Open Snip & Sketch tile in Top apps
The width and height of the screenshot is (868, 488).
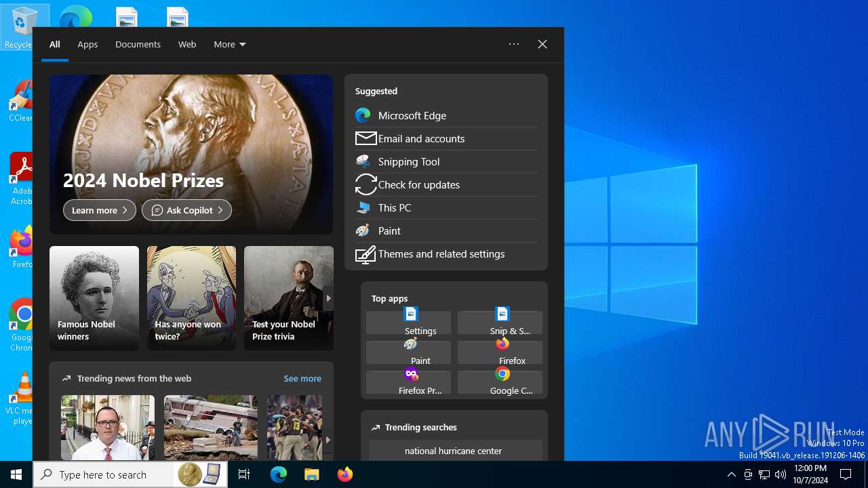click(500, 323)
